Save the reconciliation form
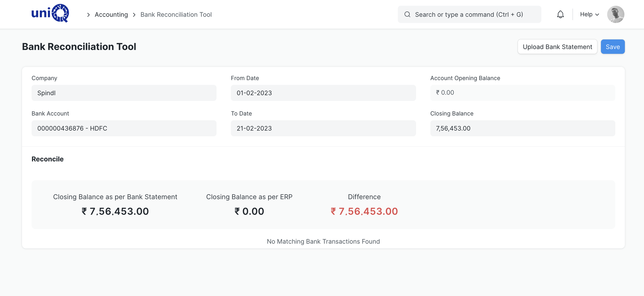 tap(612, 47)
